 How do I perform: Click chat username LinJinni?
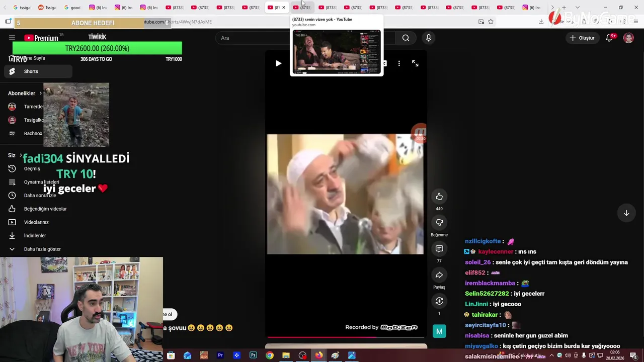click(476, 304)
